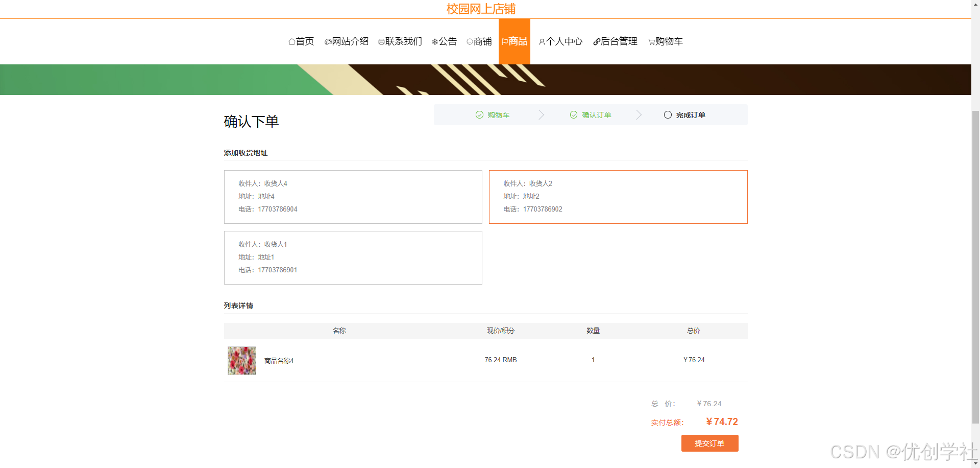The height and width of the screenshot is (468, 980).
Task: Click the green checkmark on the 确认订单 step
Action: pyautogui.click(x=574, y=114)
